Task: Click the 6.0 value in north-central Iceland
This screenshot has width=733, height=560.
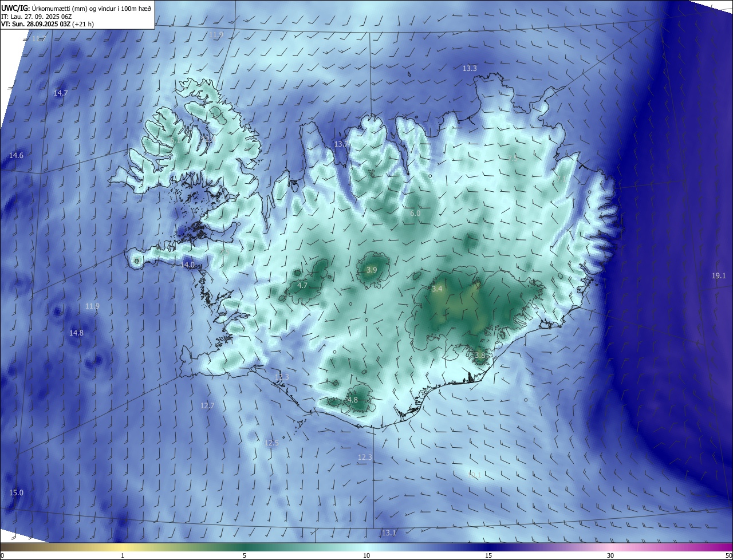Action: (x=415, y=213)
